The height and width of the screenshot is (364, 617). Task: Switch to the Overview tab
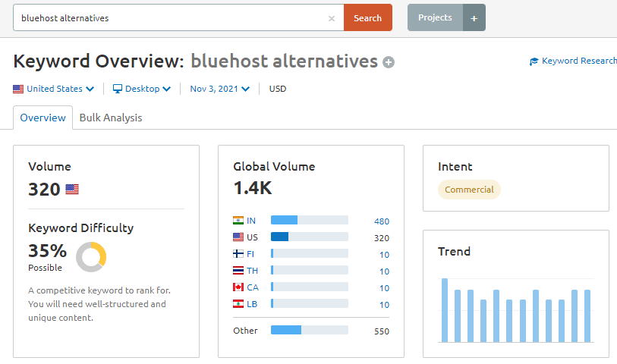click(x=43, y=118)
